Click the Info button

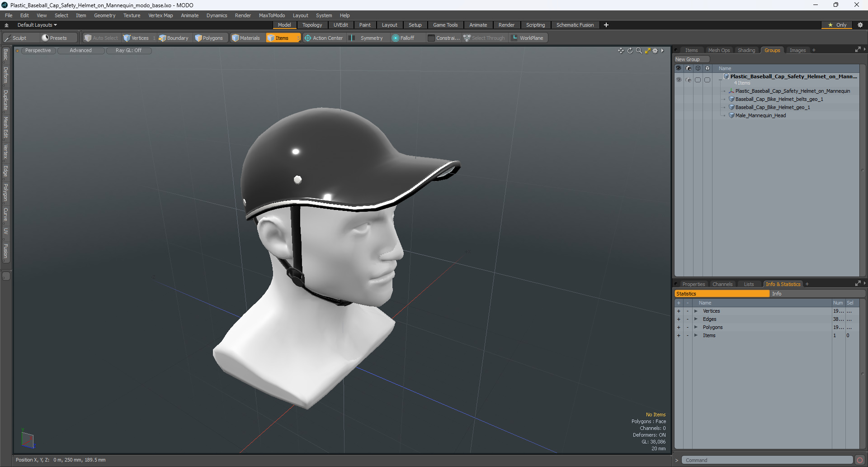click(818, 294)
